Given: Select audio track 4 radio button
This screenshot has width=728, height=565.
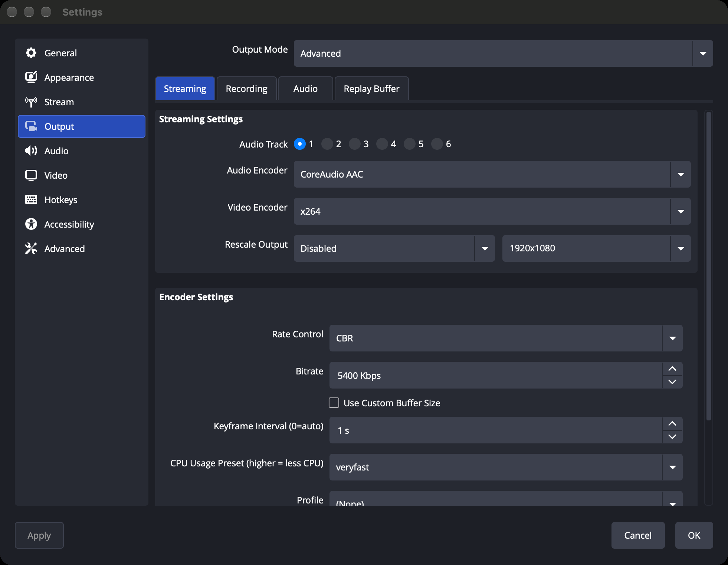Looking at the screenshot, I should click(x=382, y=144).
